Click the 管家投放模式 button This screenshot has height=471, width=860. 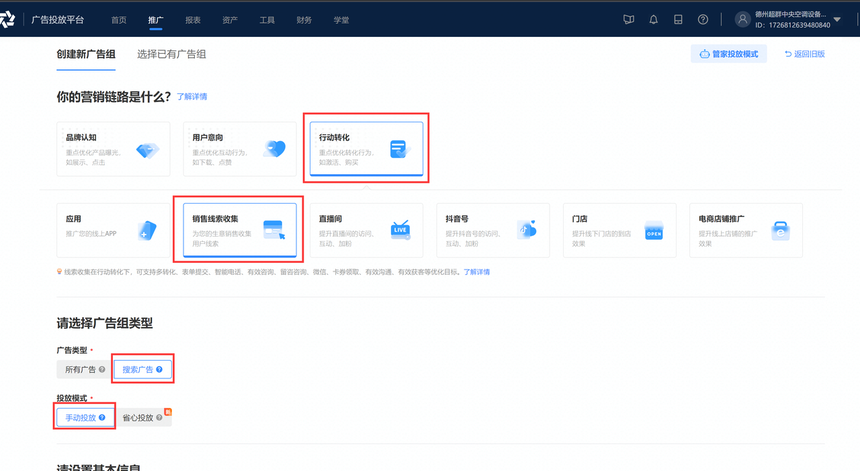tap(729, 54)
